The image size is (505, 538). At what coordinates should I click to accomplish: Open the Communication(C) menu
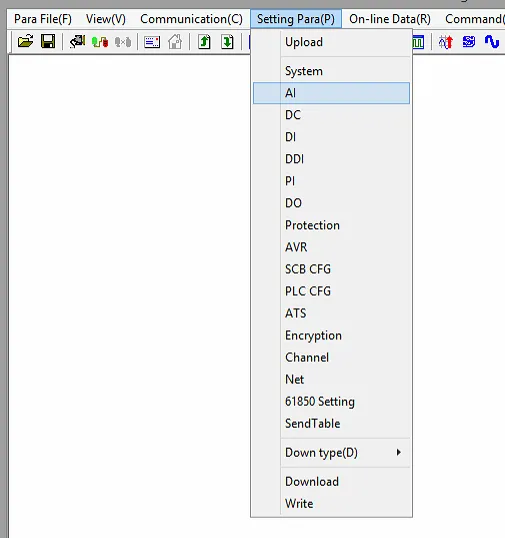click(x=191, y=19)
